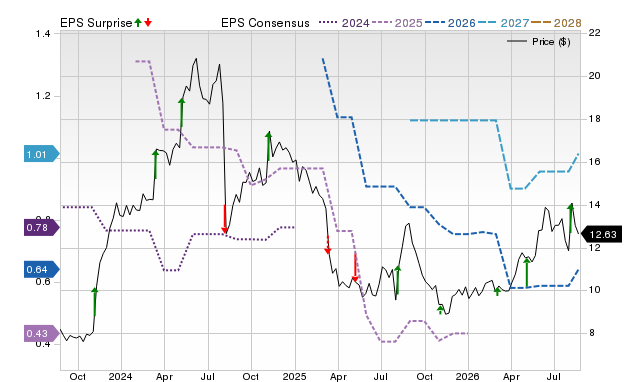Click the 18 label on the price axis
The width and height of the screenshot is (640, 382).
point(595,119)
